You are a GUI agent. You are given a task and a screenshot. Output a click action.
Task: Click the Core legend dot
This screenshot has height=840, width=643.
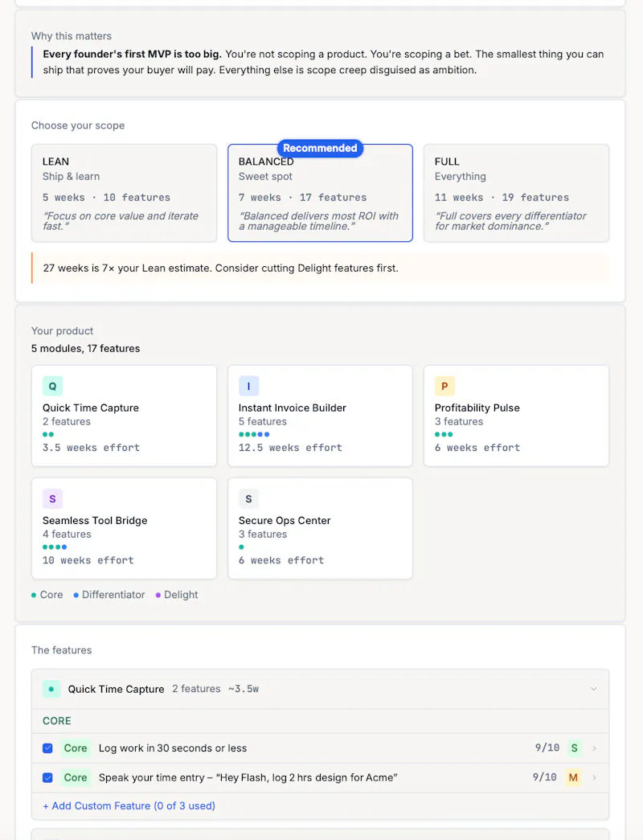click(34, 595)
